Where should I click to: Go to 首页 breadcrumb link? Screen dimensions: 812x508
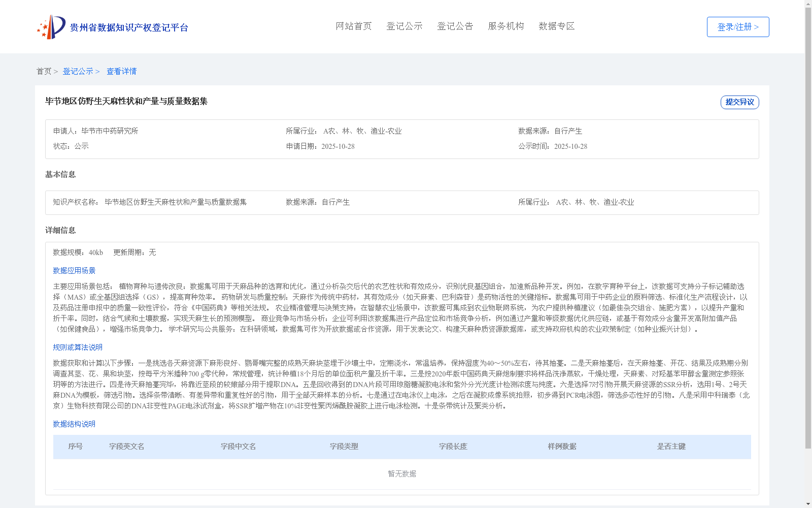tap(44, 71)
